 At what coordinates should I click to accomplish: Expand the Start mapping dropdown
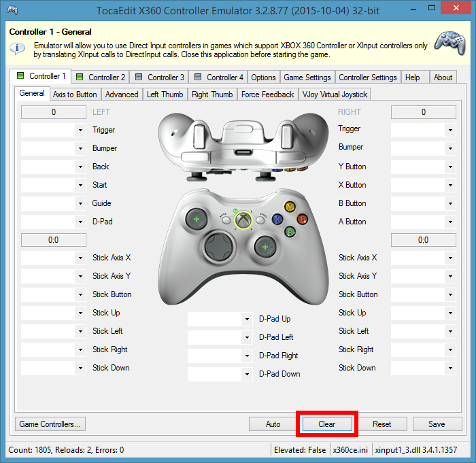80,185
